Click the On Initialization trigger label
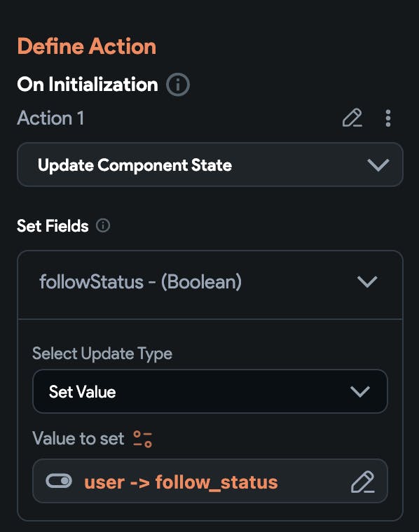Viewport: 419px width, 532px height. (x=88, y=84)
